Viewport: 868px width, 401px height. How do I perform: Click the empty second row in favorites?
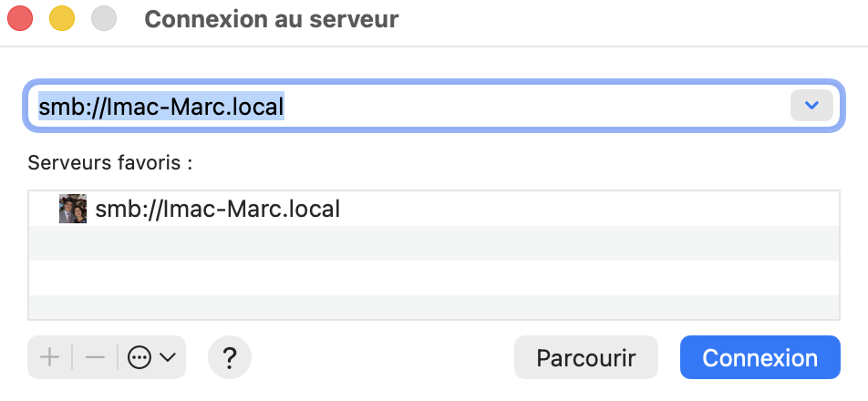click(x=433, y=243)
